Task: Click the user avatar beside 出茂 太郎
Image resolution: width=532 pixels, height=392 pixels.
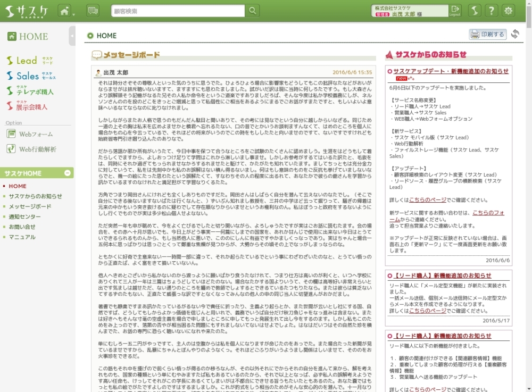Action: 98,72
